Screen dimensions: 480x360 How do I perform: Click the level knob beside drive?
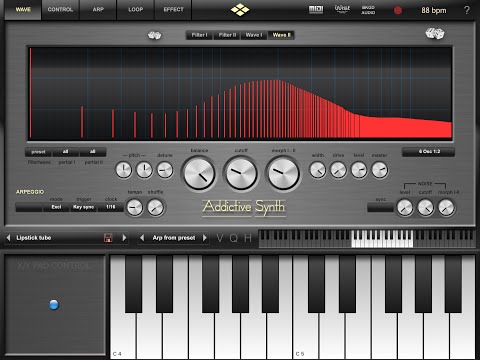pos(359,170)
